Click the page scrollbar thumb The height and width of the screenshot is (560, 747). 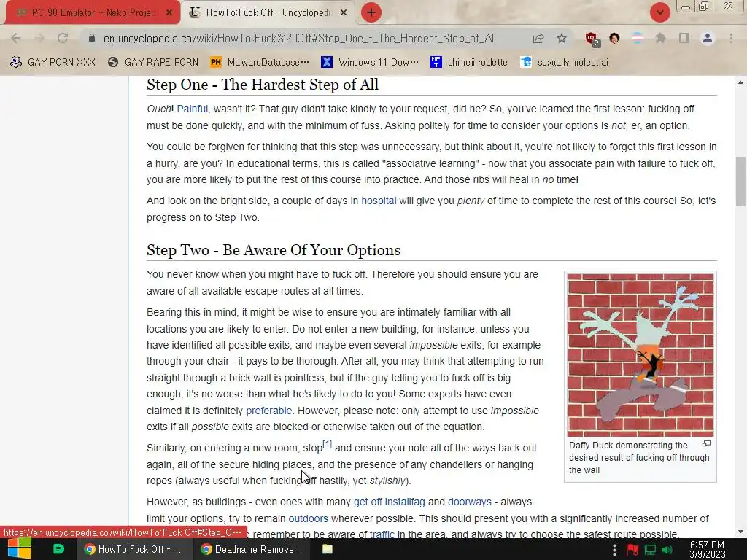click(740, 182)
